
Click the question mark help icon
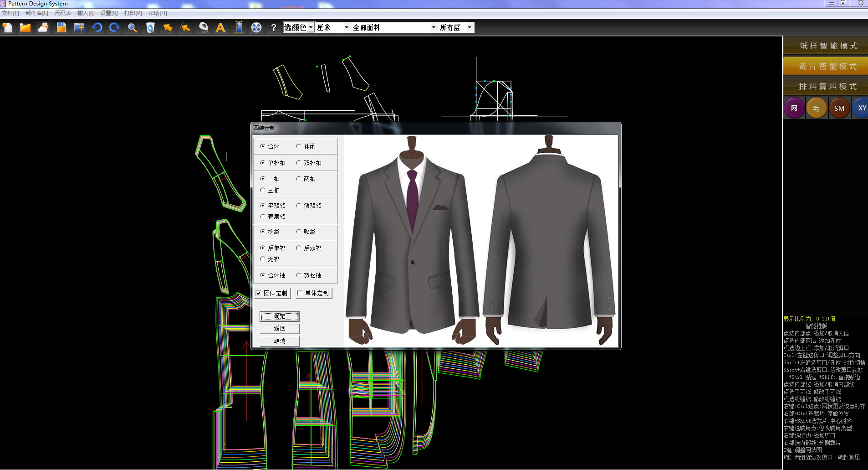(274, 28)
